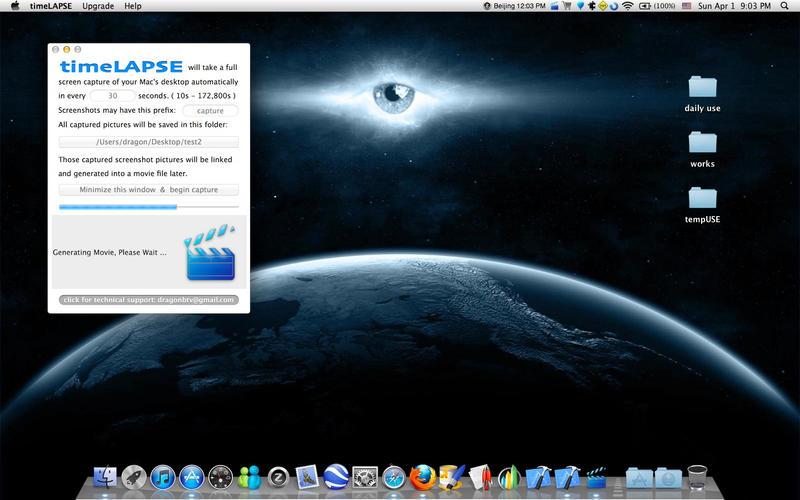800x500 pixels.
Task: Open the Applications folder stack in dock
Action: (639, 478)
